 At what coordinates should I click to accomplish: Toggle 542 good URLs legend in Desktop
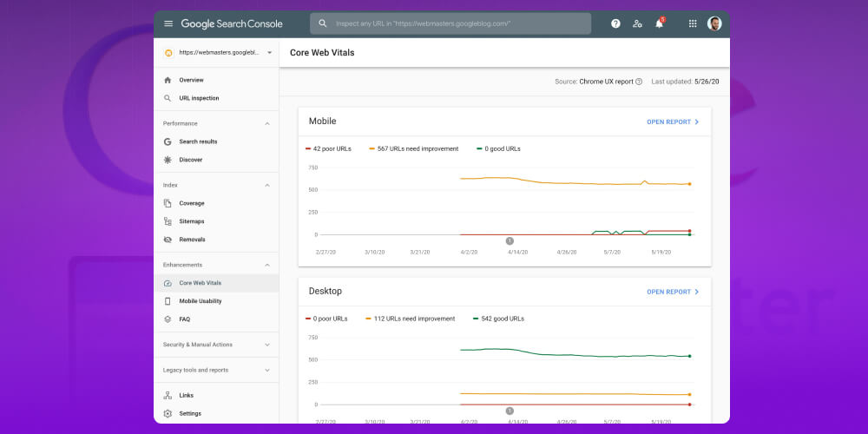point(498,319)
